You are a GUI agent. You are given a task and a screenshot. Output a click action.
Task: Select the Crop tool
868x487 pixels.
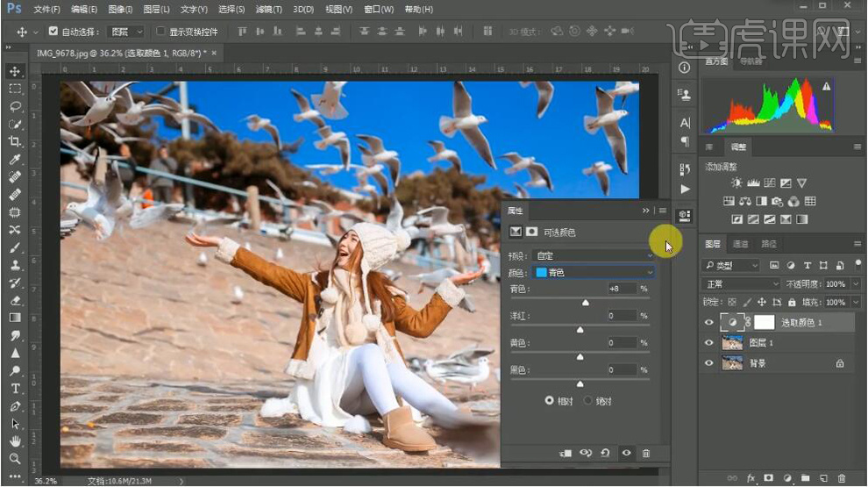tap(15, 141)
